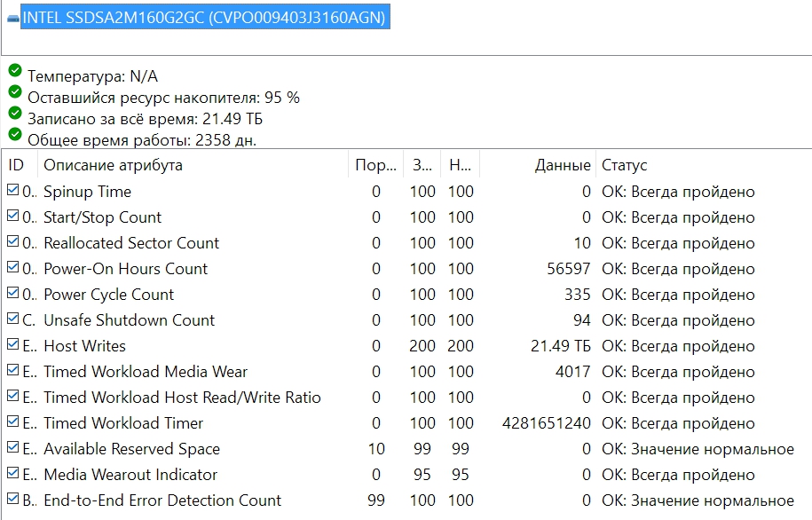Click threshold value 10 in Available Reserved Space row
This screenshot has height=520, width=812.
point(376,448)
